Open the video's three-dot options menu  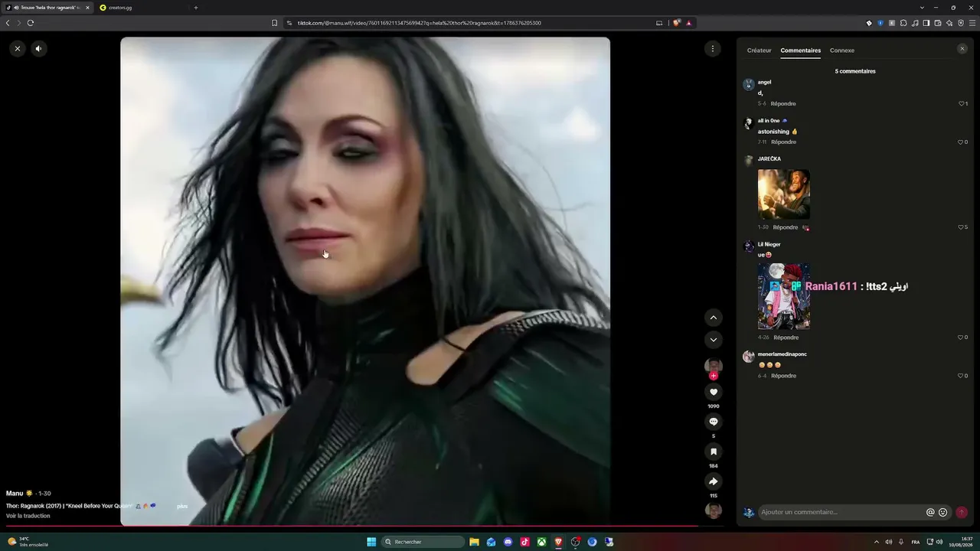(712, 48)
